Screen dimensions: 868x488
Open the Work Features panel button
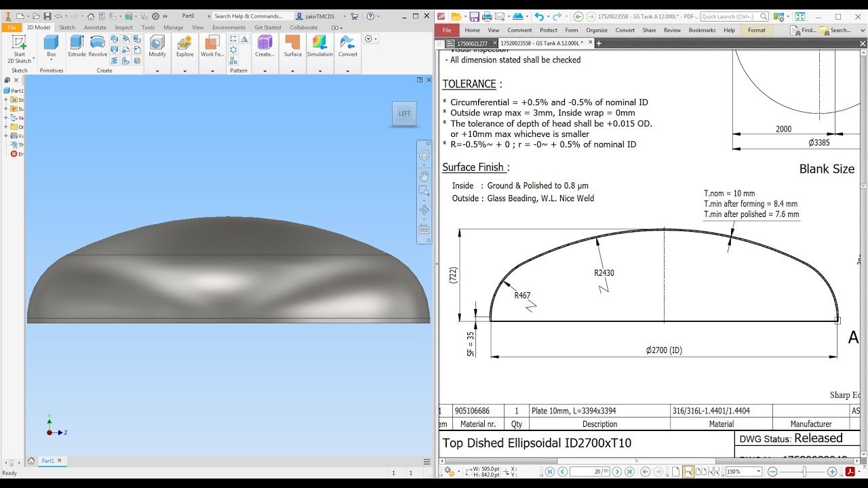212,46
